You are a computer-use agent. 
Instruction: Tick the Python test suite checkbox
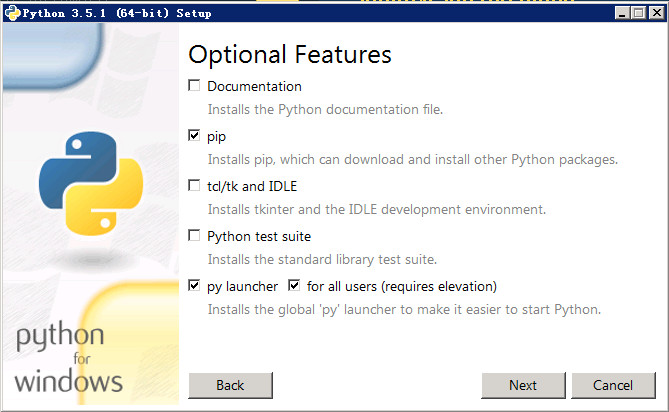tap(194, 236)
